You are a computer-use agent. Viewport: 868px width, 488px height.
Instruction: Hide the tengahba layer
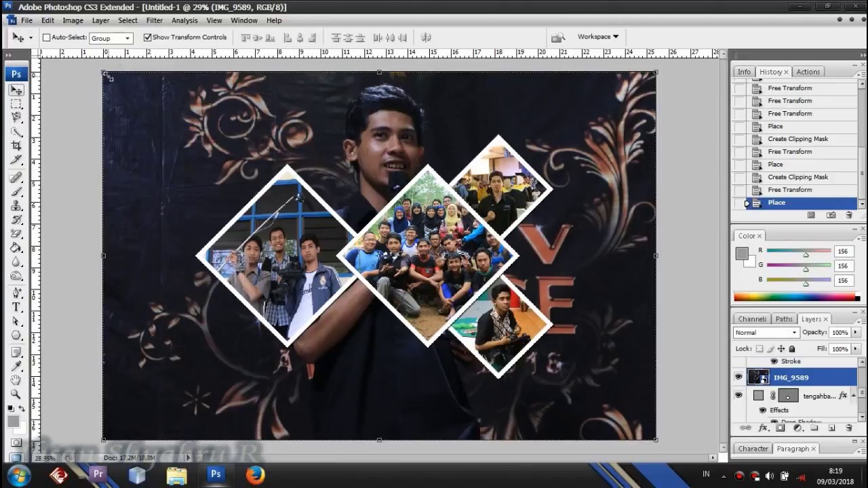pyautogui.click(x=738, y=396)
